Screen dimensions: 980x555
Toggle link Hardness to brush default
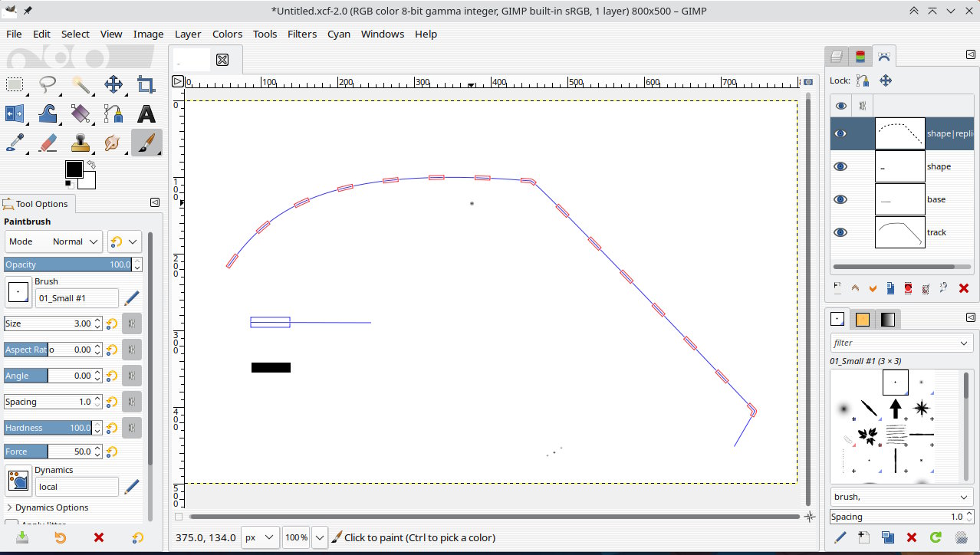click(x=132, y=429)
